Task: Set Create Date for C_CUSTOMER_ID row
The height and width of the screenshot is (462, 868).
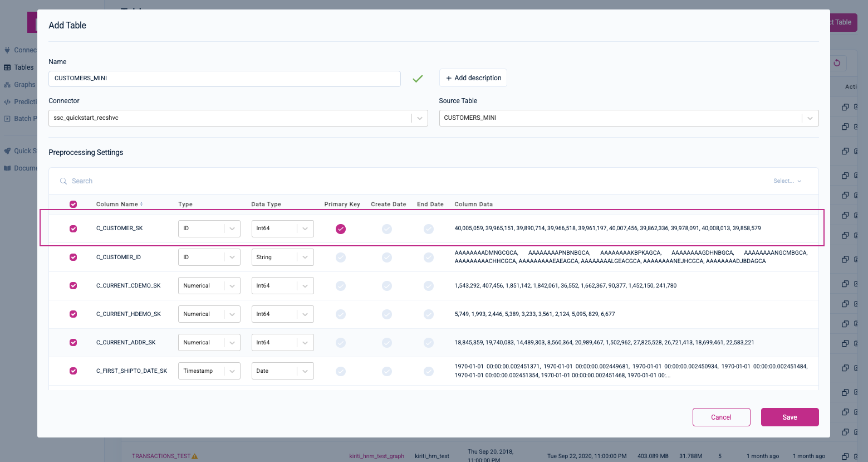Action: tap(387, 257)
